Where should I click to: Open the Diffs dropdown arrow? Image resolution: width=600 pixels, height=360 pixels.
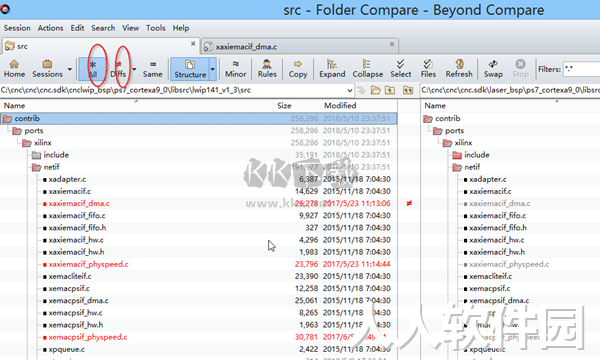point(134,69)
